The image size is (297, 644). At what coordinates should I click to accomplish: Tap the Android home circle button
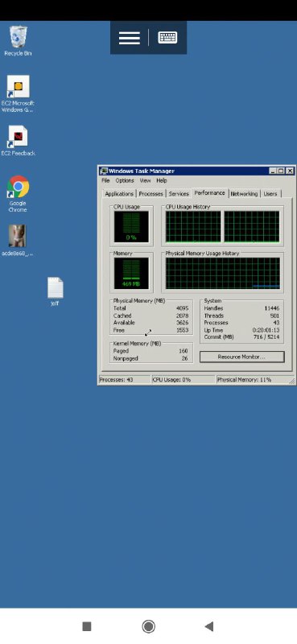pyautogui.click(x=148, y=626)
